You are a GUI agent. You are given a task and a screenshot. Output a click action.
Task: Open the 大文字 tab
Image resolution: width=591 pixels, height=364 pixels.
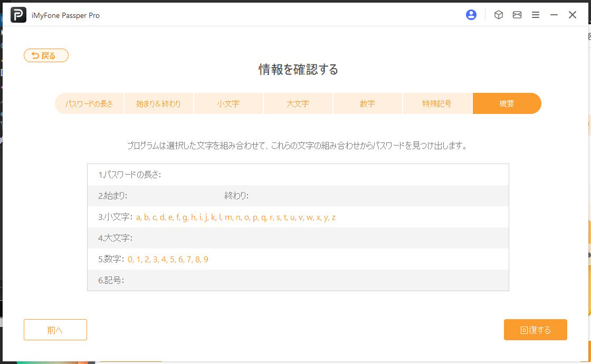pos(298,104)
